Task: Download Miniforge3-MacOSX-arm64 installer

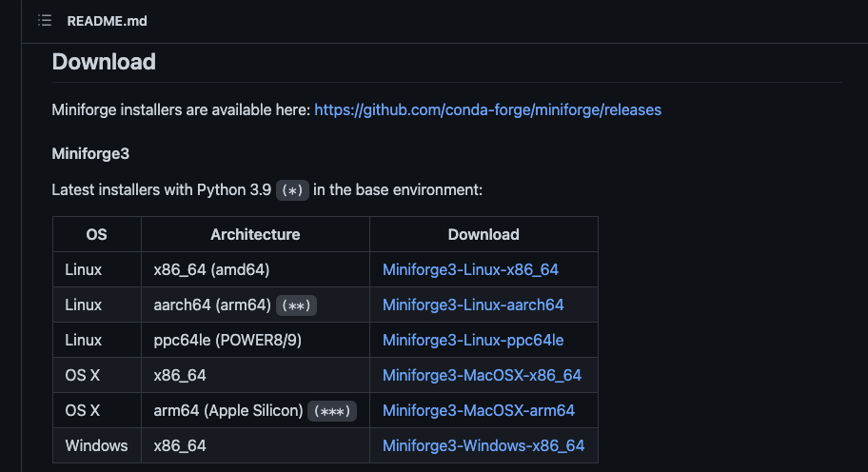Action: (x=479, y=410)
